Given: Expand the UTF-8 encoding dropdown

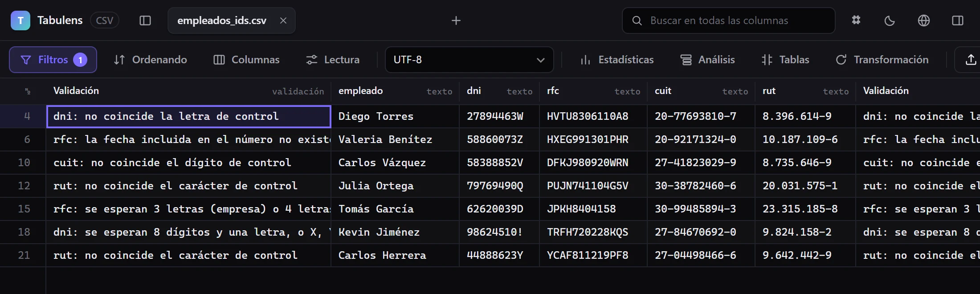Looking at the screenshot, I should click(469, 60).
